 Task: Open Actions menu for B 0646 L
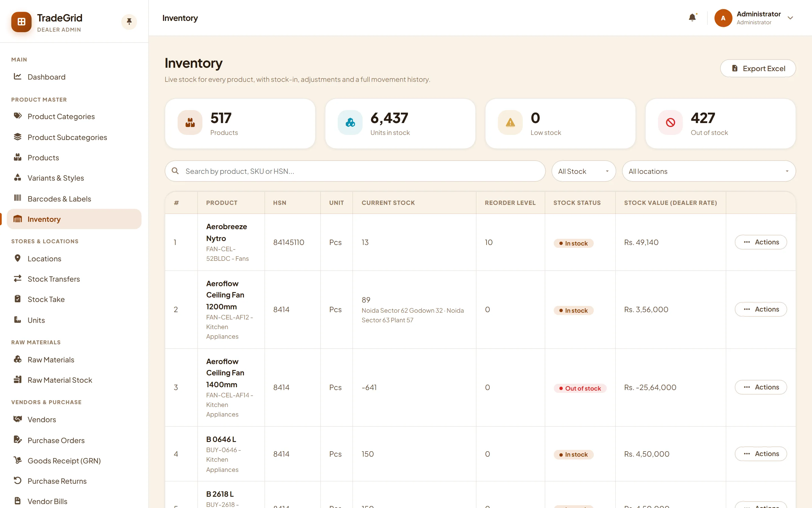coord(761,454)
